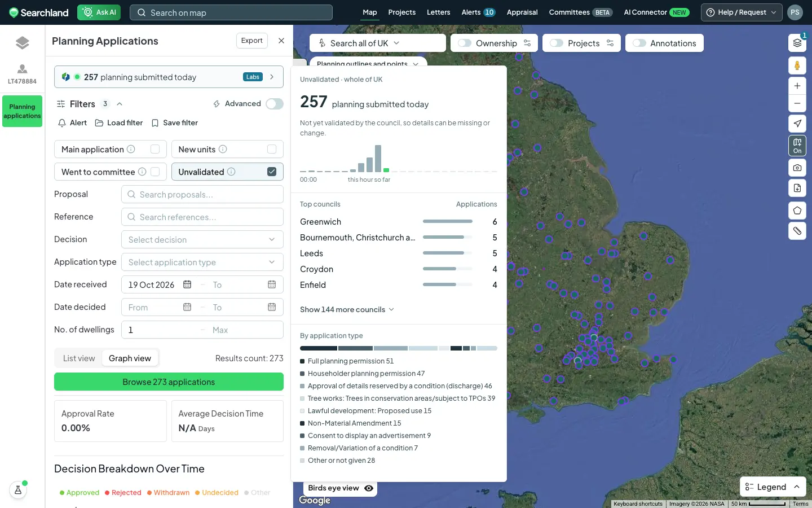
Task: Open Ownership filter settings sliders icon
Action: click(x=527, y=43)
